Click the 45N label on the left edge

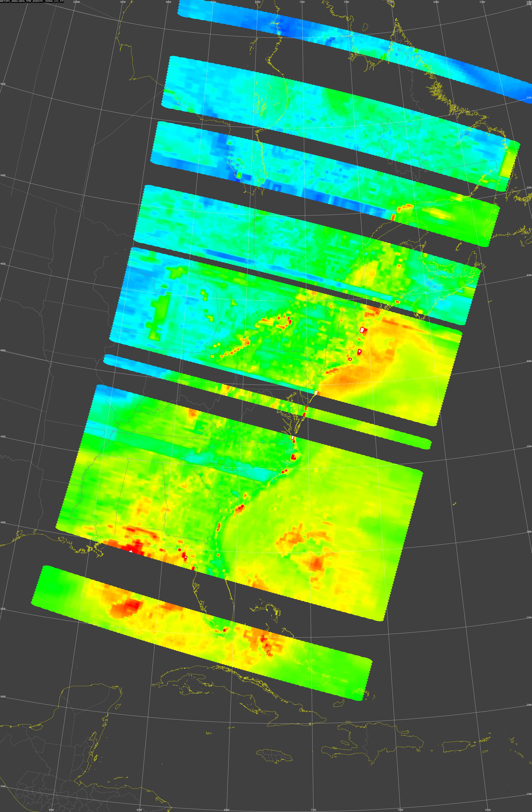pos(3,264)
